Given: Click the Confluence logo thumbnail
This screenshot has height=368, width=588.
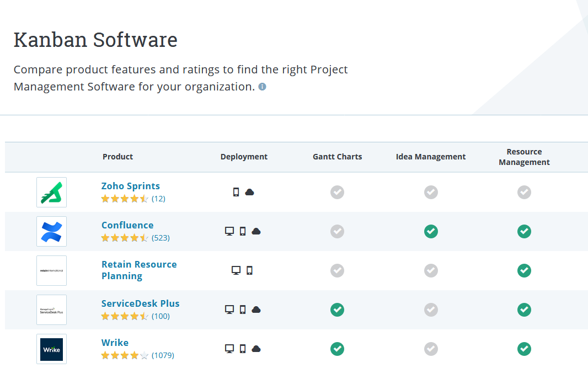Looking at the screenshot, I should click(51, 232).
